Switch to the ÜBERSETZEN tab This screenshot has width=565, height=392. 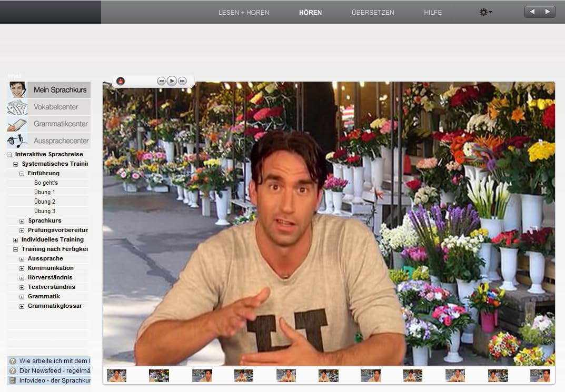[373, 13]
